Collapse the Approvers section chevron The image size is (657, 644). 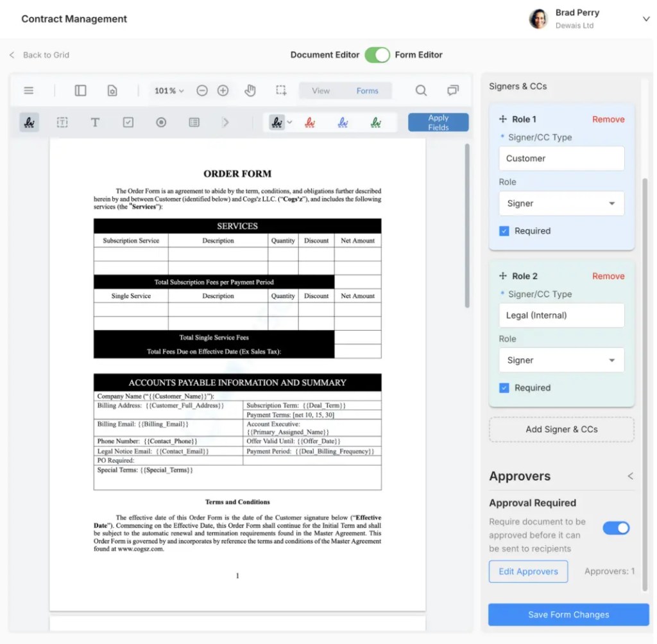click(x=630, y=476)
